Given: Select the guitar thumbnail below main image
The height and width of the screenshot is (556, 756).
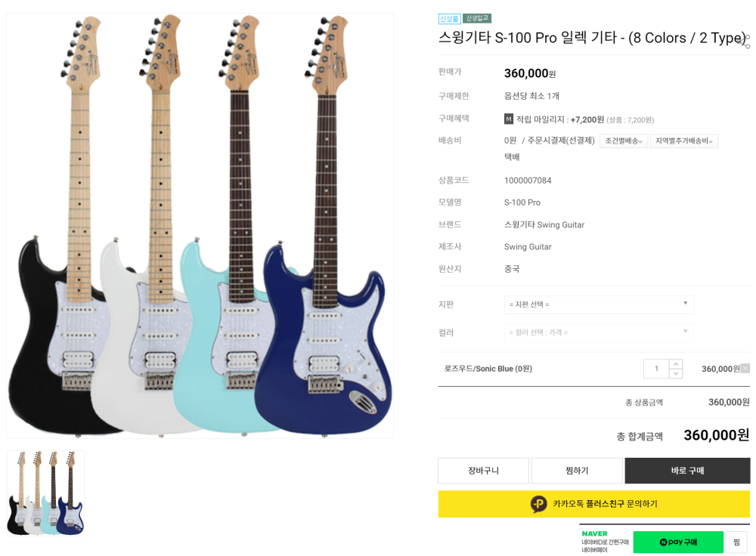Looking at the screenshot, I should (46, 493).
